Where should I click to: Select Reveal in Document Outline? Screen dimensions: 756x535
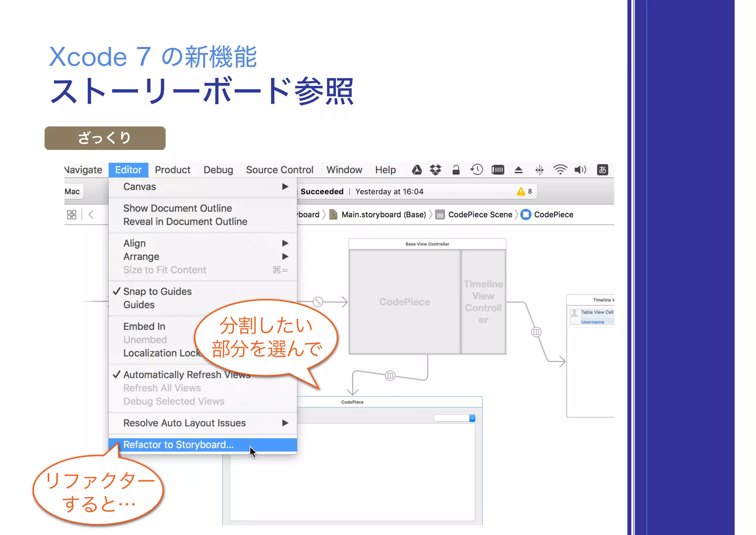(x=203, y=222)
